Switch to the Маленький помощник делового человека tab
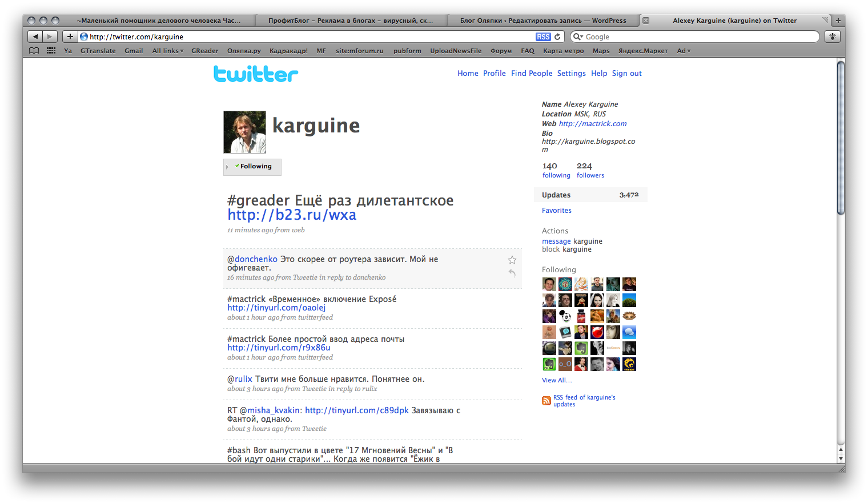This screenshot has width=868, height=504. [159, 21]
